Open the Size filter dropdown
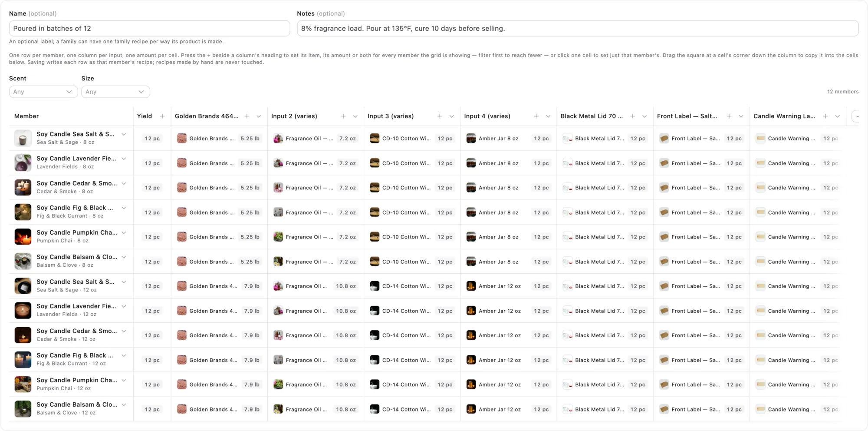868x431 pixels. (x=115, y=92)
